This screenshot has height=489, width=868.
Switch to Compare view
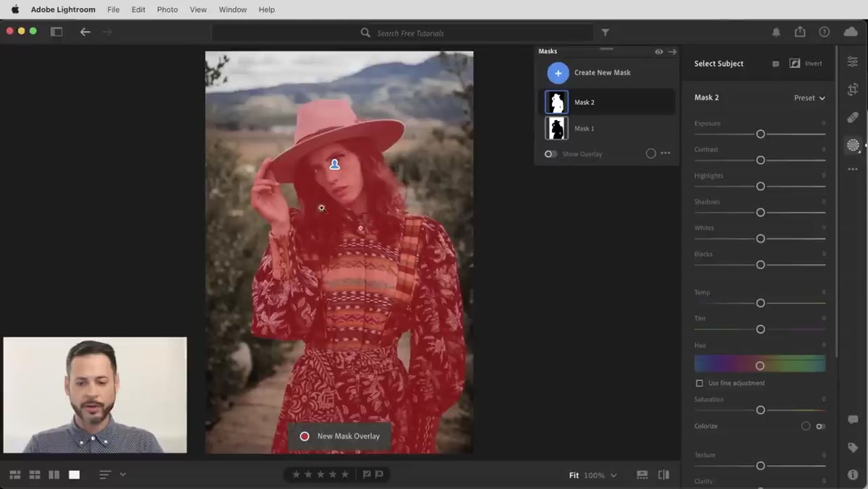coord(54,475)
